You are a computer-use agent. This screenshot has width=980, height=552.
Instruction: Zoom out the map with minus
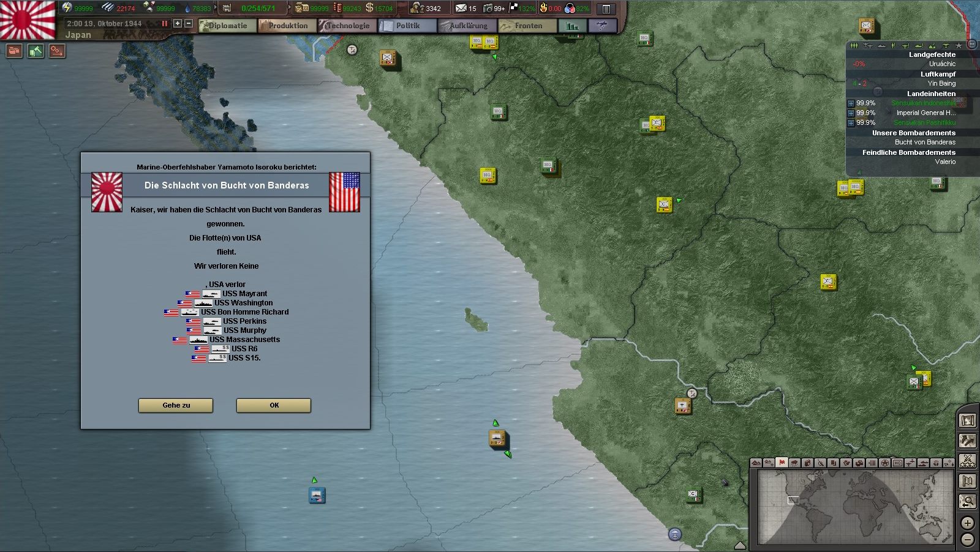(968, 539)
